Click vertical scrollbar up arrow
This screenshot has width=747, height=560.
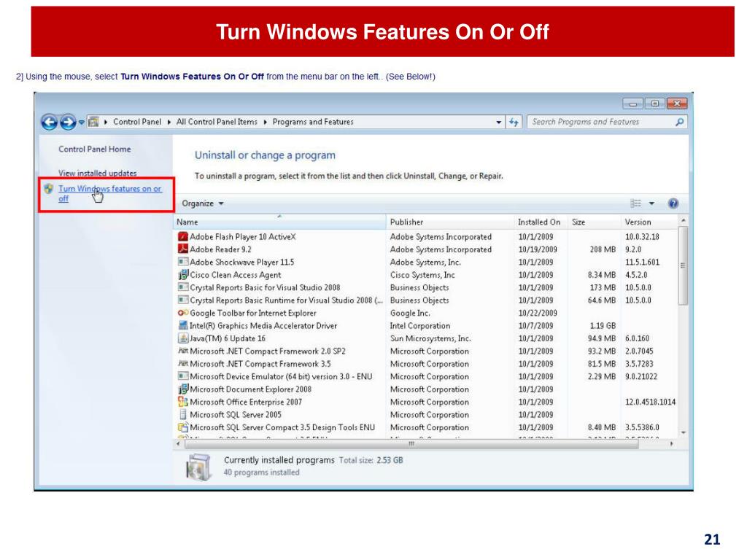(x=683, y=221)
